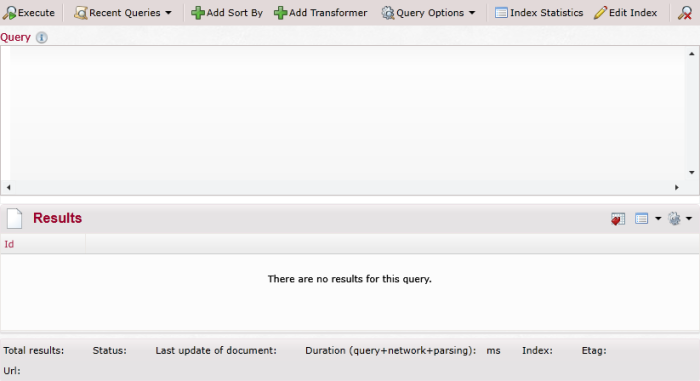
Task: Click the Query info icon
Action: [x=42, y=38]
